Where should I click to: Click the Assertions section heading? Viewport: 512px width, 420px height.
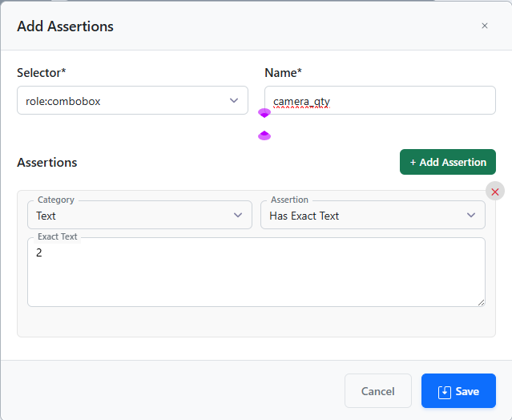47,162
